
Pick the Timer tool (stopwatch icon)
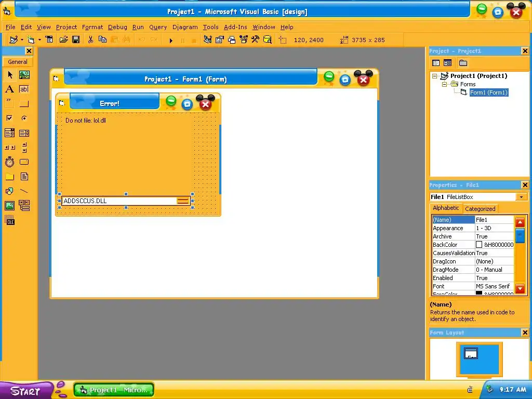10,162
